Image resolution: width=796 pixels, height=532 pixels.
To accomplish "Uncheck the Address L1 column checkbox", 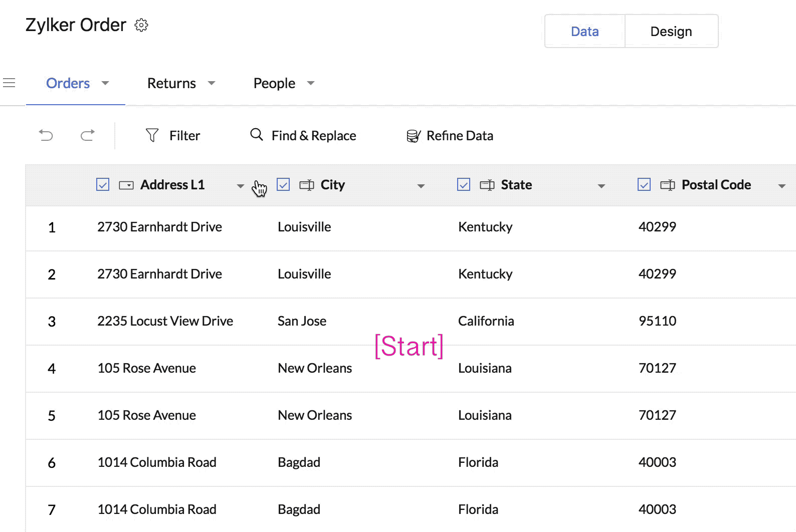I will click(x=103, y=185).
